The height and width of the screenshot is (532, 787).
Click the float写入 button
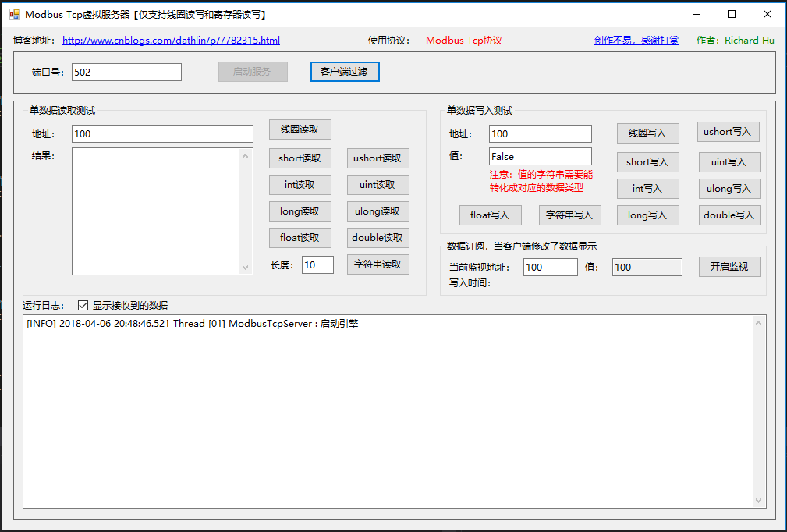click(491, 215)
